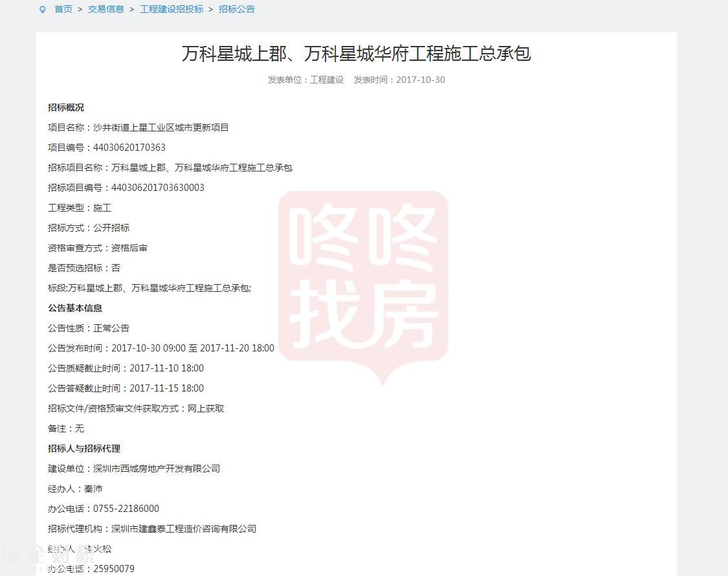Select the 办公电话 0755-22186000 line

104,509
